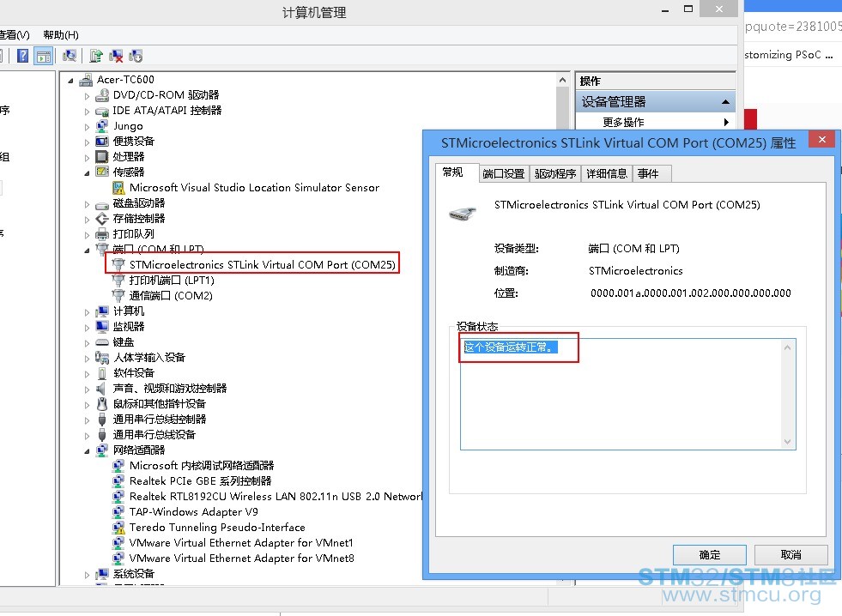Expand the 系统设备 node
Screen dimensions: 842x616
87,575
